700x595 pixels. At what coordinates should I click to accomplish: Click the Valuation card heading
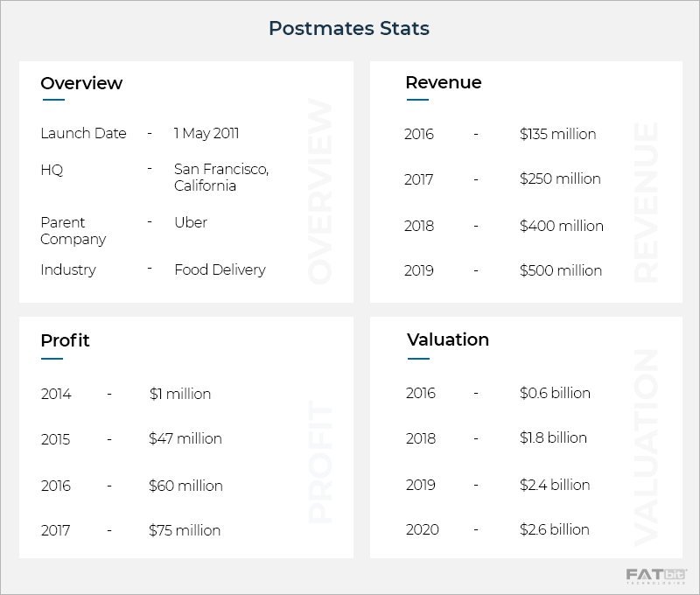(x=448, y=339)
